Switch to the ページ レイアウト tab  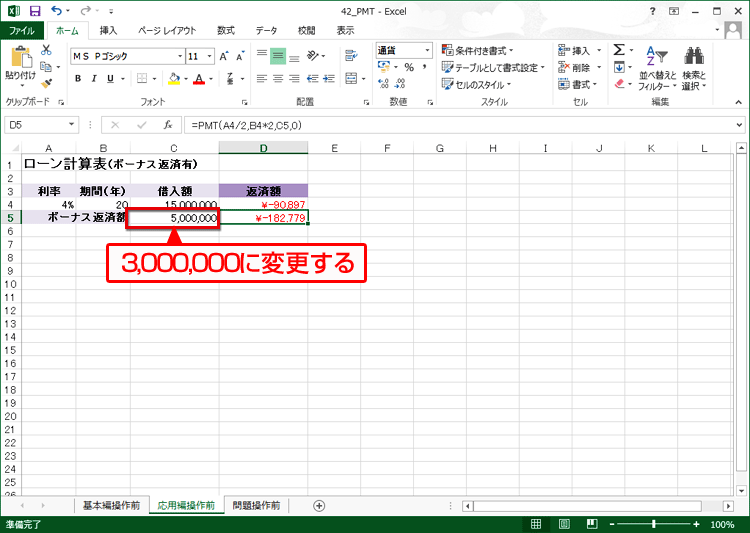(167, 31)
